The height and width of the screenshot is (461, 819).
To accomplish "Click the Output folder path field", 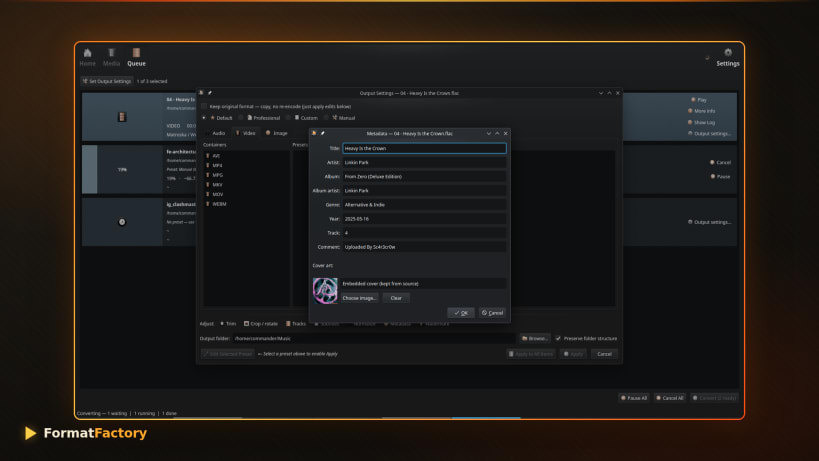I will [373, 338].
